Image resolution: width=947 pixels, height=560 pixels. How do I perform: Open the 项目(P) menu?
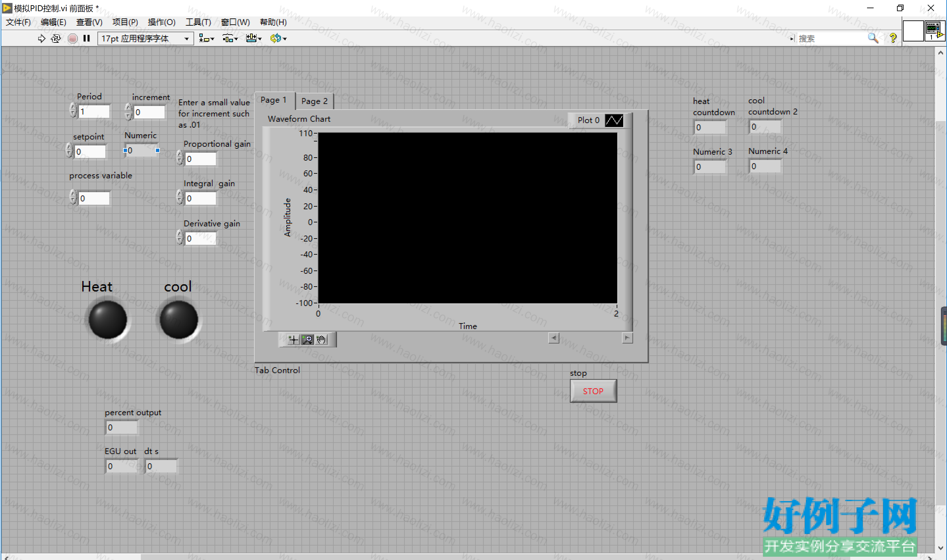pos(125,22)
